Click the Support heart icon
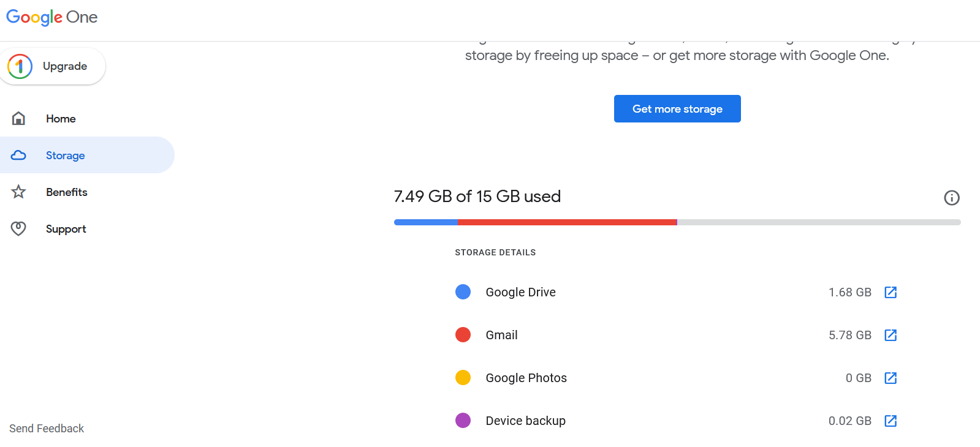The height and width of the screenshot is (447, 980). (19, 228)
